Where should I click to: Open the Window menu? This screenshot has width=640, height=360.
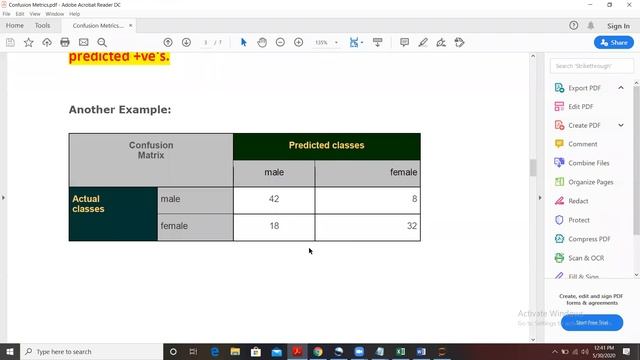(55, 14)
